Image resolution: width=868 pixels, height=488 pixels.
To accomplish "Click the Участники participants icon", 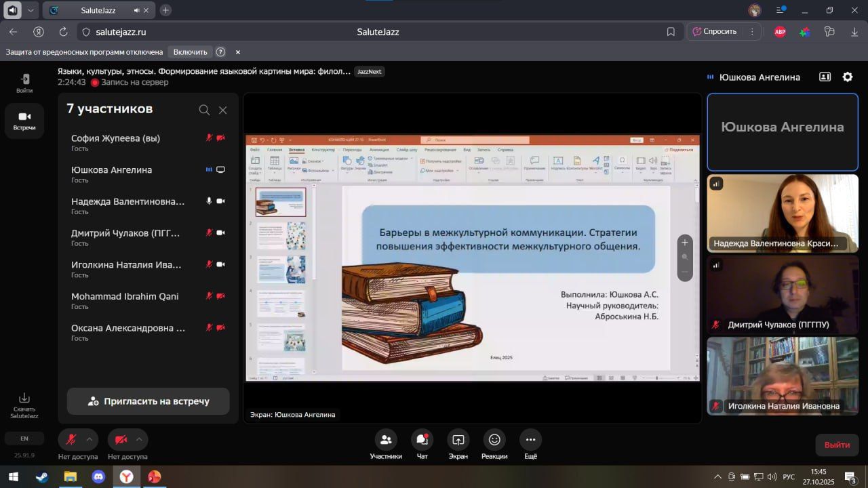I will coord(386,440).
